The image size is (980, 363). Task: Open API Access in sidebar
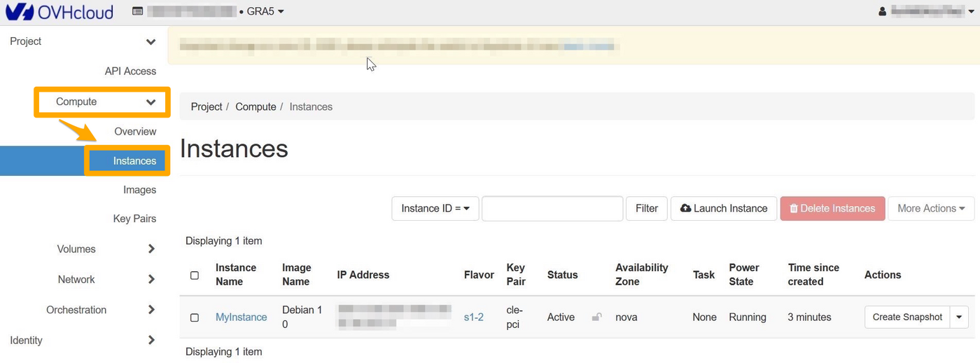click(x=130, y=71)
